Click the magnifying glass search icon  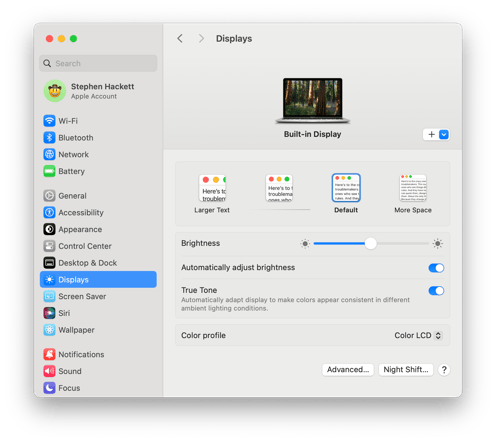click(47, 63)
